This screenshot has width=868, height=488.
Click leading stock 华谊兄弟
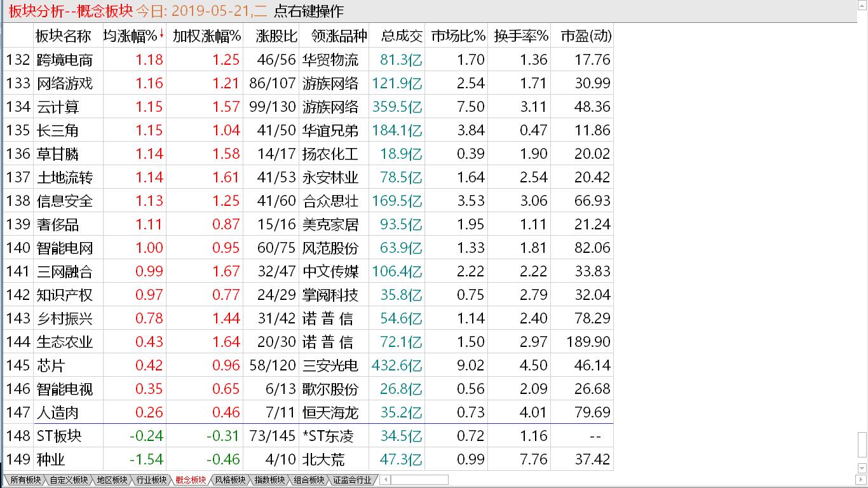[x=330, y=130]
